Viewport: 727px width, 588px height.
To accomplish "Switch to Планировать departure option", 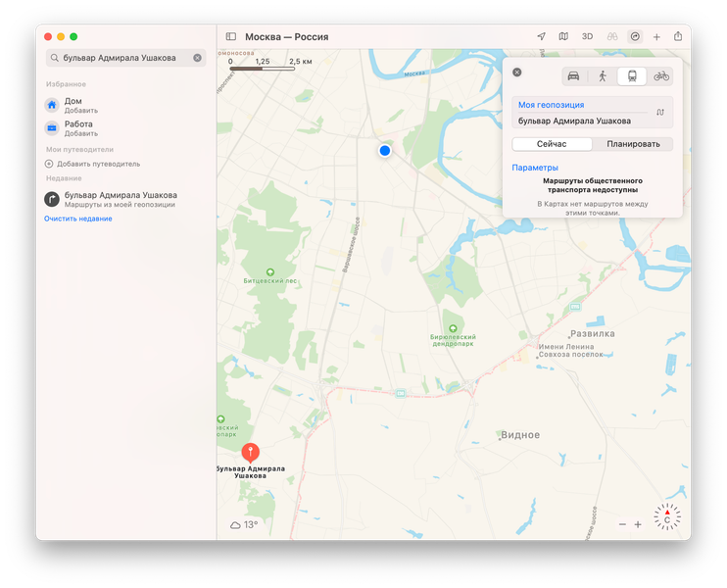I will [x=633, y=144].
